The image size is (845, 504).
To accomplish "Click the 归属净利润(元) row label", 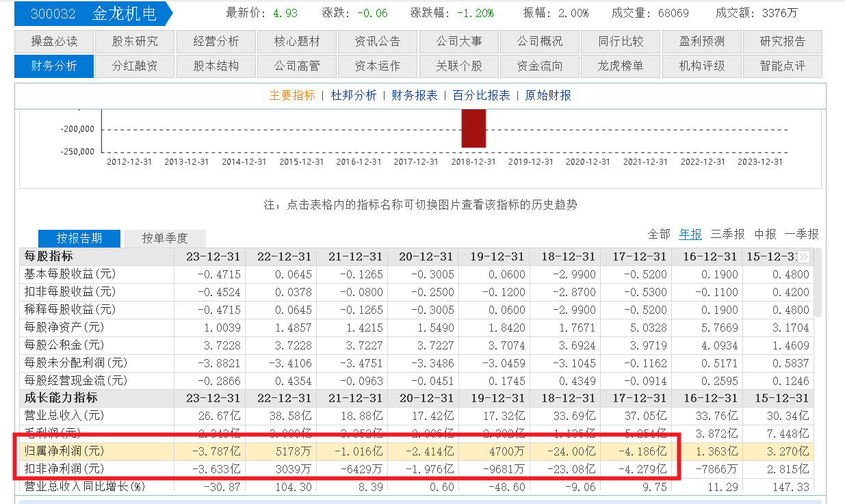I will (x=64, y=451).
